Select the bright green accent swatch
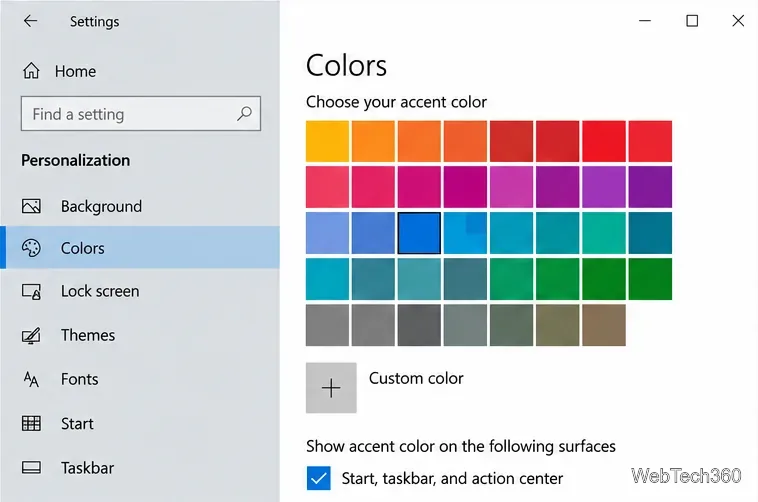This screenshot has width=758, height=502. click(x=650, y=279)
